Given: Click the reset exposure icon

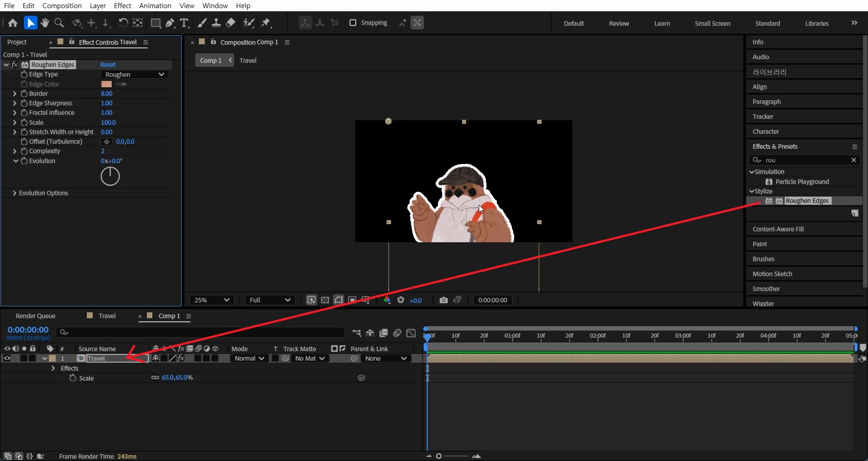Looking at the screenshot, I should 401,300.
